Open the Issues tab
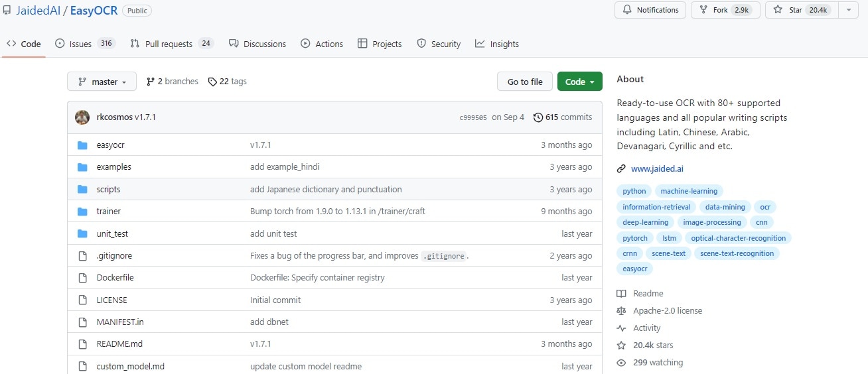Screen dimensions: 868x374 point(85,44)
